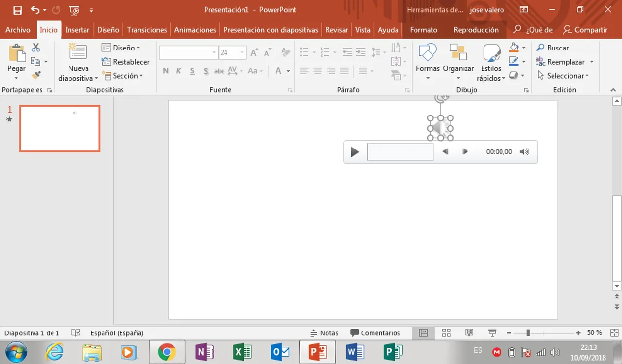The width and height of the screenshot is (622, 364).
Task: Align text left
Action: pyautogui.click(x=304, y=71)
